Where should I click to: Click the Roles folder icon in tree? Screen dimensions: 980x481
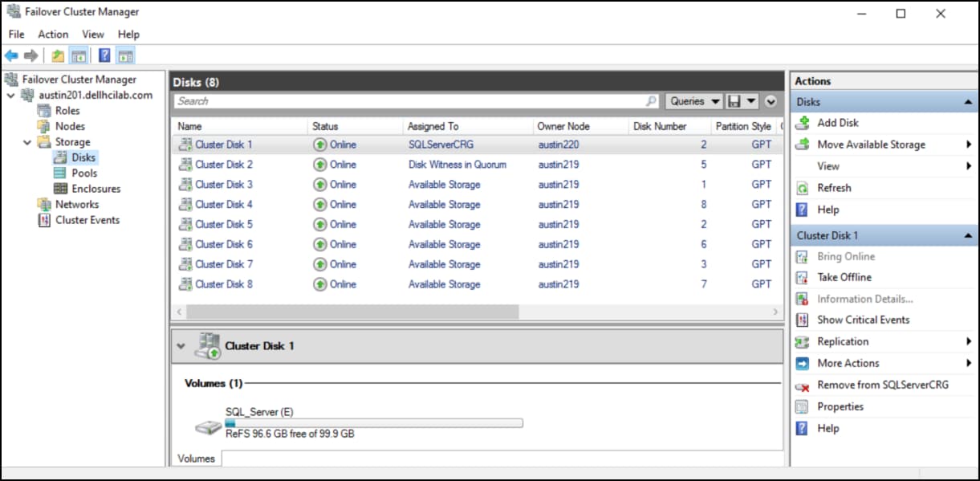click(44, 111)
